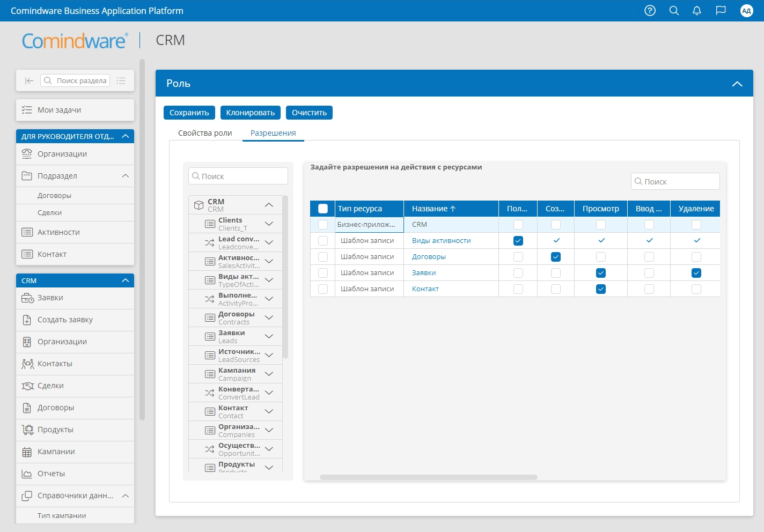764x532 pixels.
Task: Click the Кампании calendar grid icon
Action: (27, 452)
